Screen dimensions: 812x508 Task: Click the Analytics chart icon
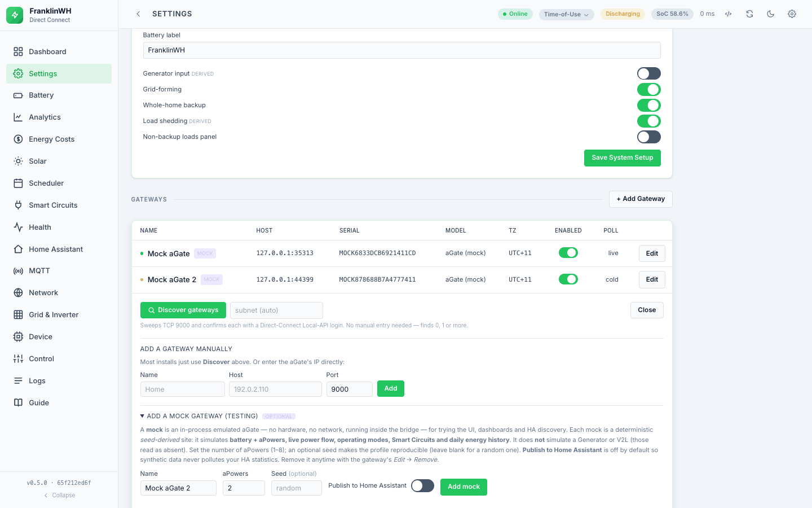[x=18, y=117]
